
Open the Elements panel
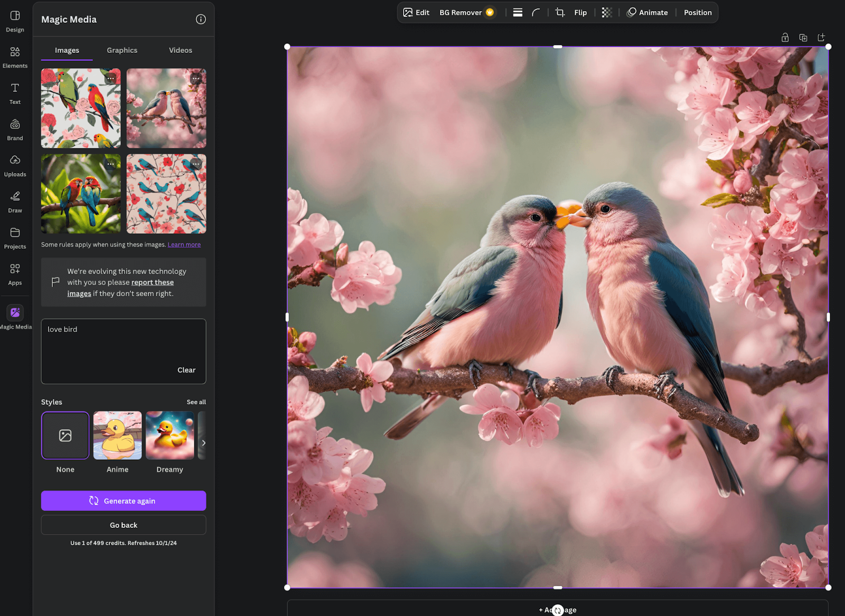[15, 56]
